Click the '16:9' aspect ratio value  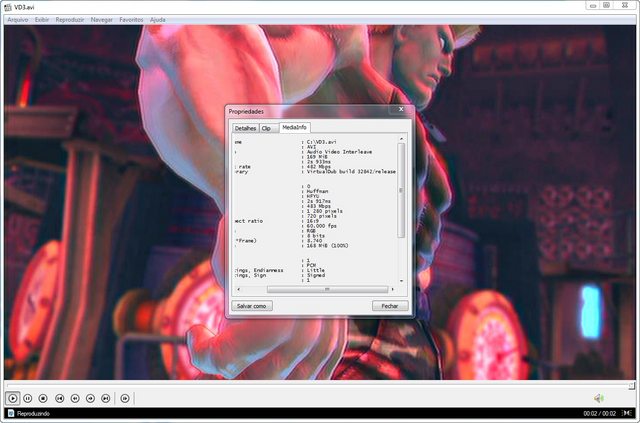pyautogui.click(x=313, y=221)
